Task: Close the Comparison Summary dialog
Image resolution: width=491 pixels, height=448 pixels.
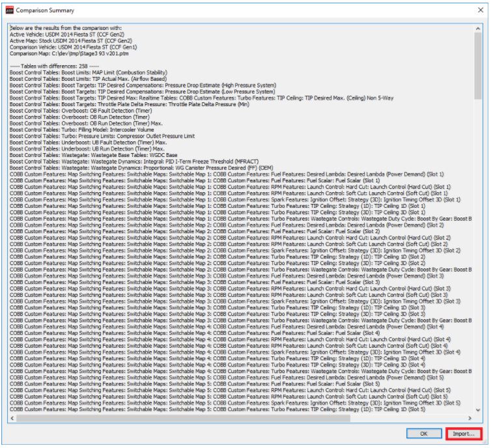Action: [x=481, y=10]
